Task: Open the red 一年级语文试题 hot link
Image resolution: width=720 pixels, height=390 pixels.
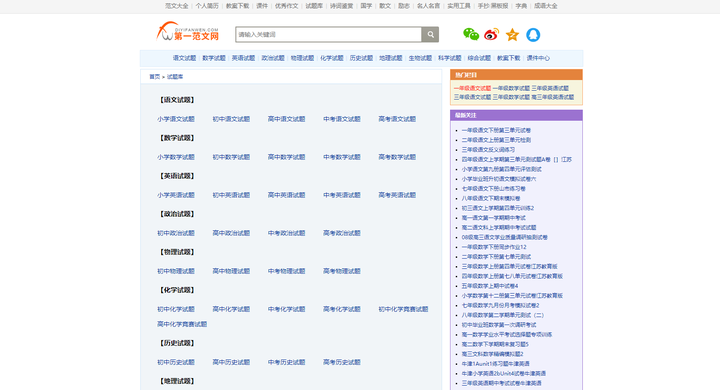Action: pos(472,88)
